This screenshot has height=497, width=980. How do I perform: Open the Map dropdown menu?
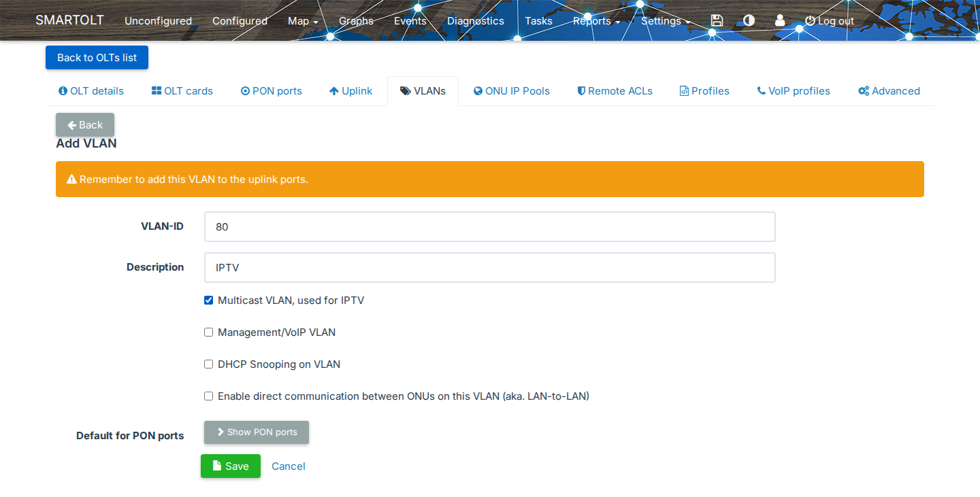(303, 21)
